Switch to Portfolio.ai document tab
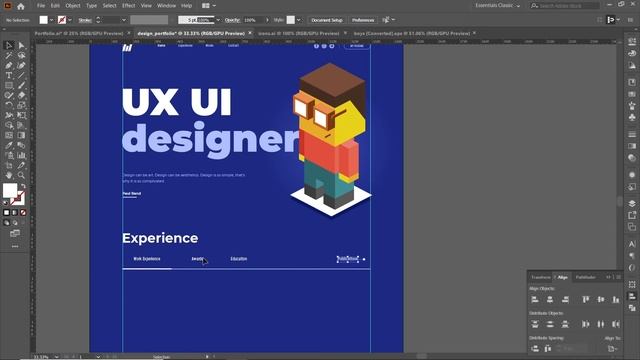This screenshot has width=640, height=360. [x=79, y=33]
